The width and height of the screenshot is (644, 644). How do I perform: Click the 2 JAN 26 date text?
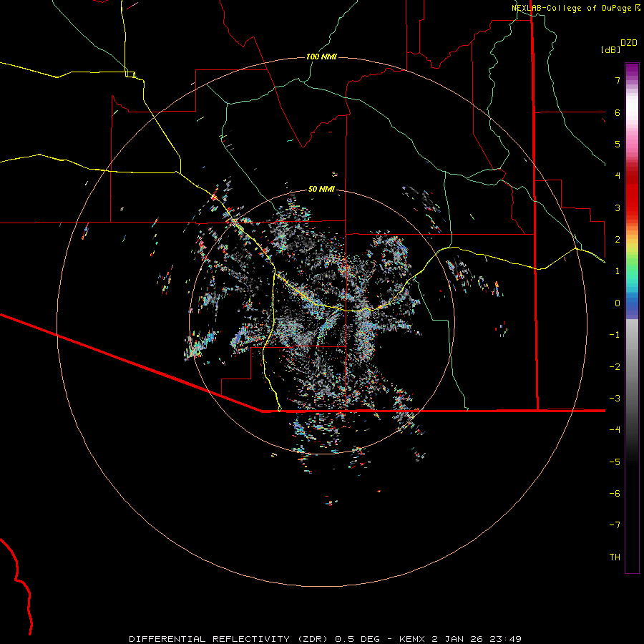(x=459, y=639)
